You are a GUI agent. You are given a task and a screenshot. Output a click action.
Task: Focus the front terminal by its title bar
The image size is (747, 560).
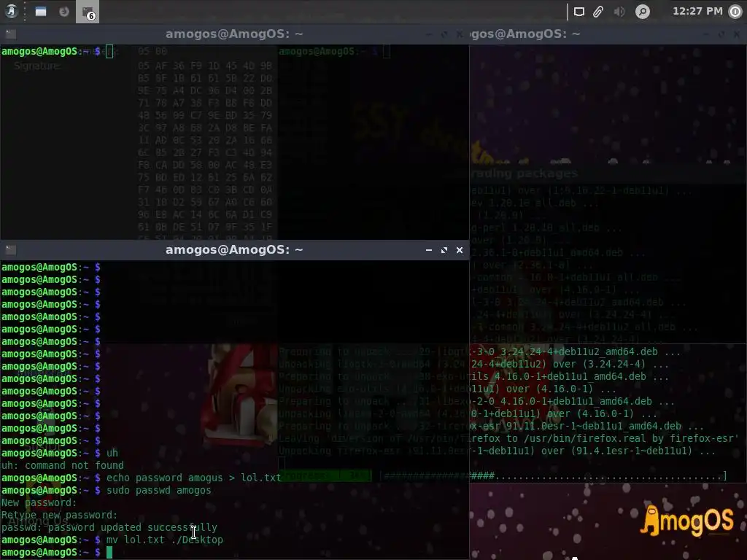[234, 250]
